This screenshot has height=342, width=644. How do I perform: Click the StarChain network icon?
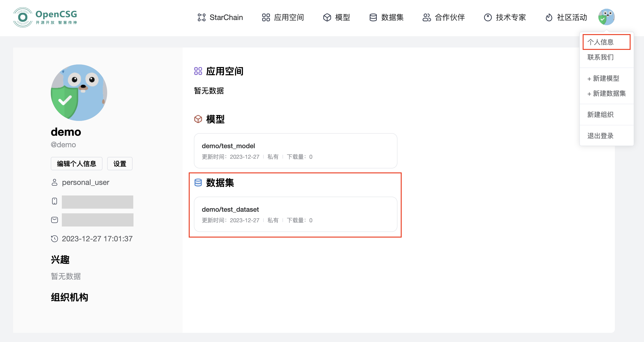point(201,17)
